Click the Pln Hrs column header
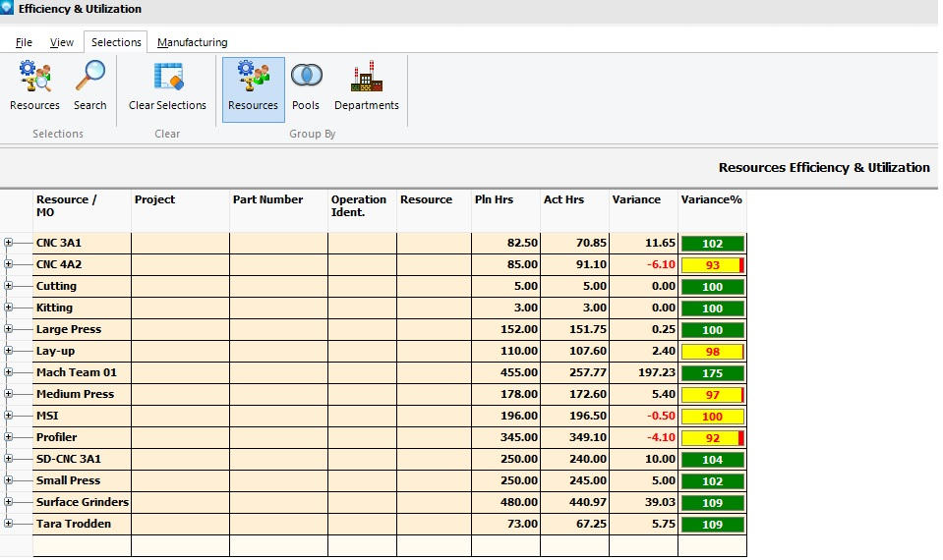The height and width of the screenshot is (560, 943). coord(505,211)
